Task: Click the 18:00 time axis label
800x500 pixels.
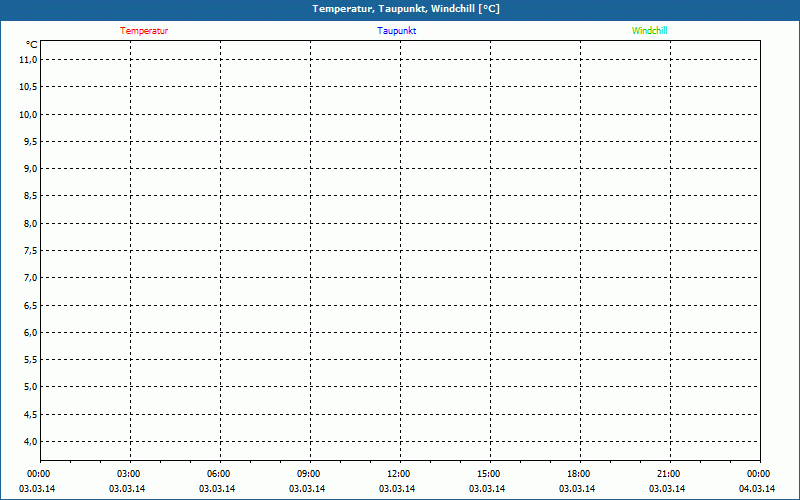Action: point(579,474)
